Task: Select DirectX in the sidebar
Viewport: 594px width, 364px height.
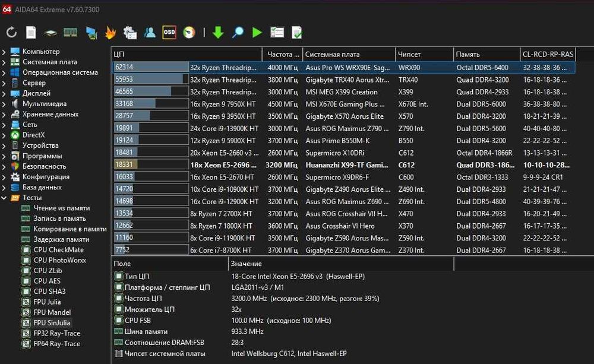Action: click(33, 135)
